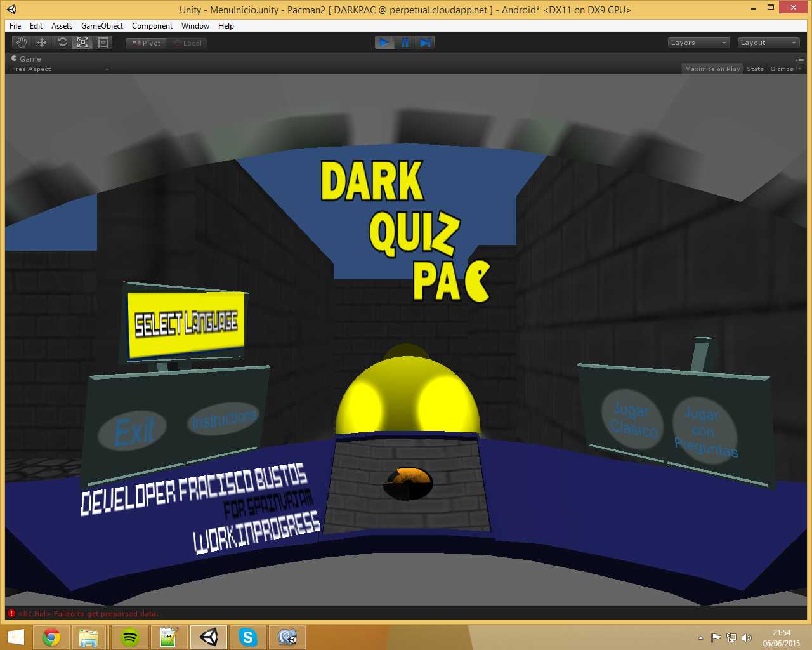Image resolution: width=812 pixels, height=650 pixels.
Task: Open the File menu
Action: [x=15, y=26]
